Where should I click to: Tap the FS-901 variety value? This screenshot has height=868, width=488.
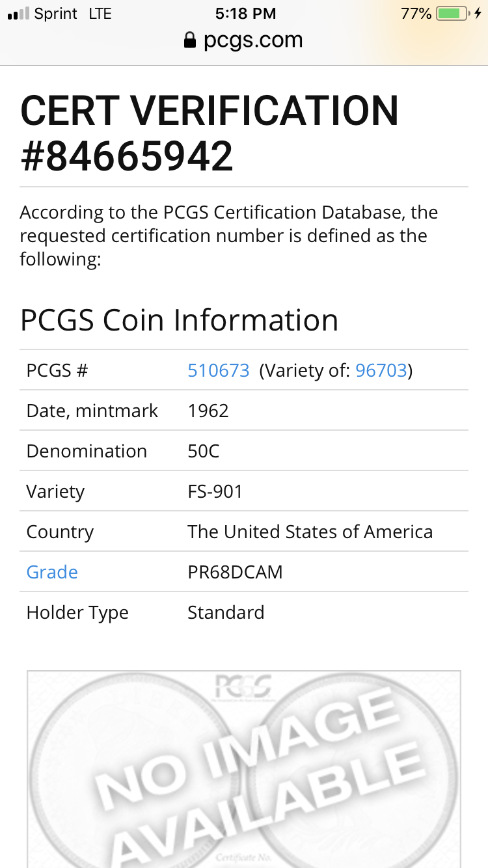coord(215,491)
